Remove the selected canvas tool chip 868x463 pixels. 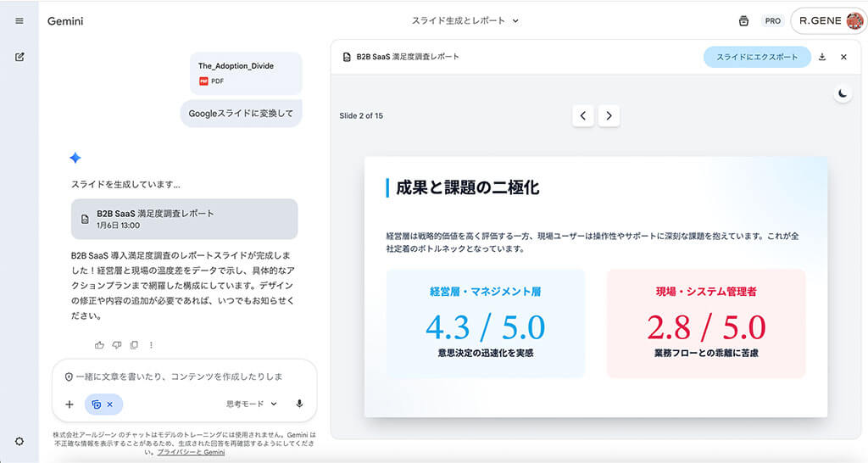click(x=109, y=404)
